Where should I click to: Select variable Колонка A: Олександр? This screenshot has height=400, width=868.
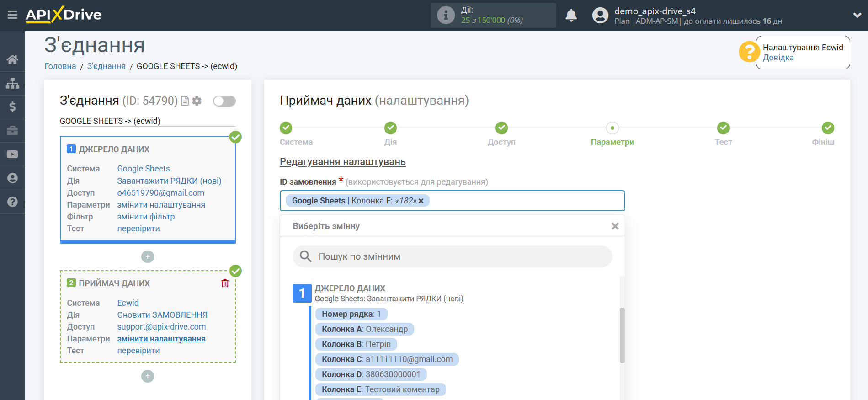(365, 329)
